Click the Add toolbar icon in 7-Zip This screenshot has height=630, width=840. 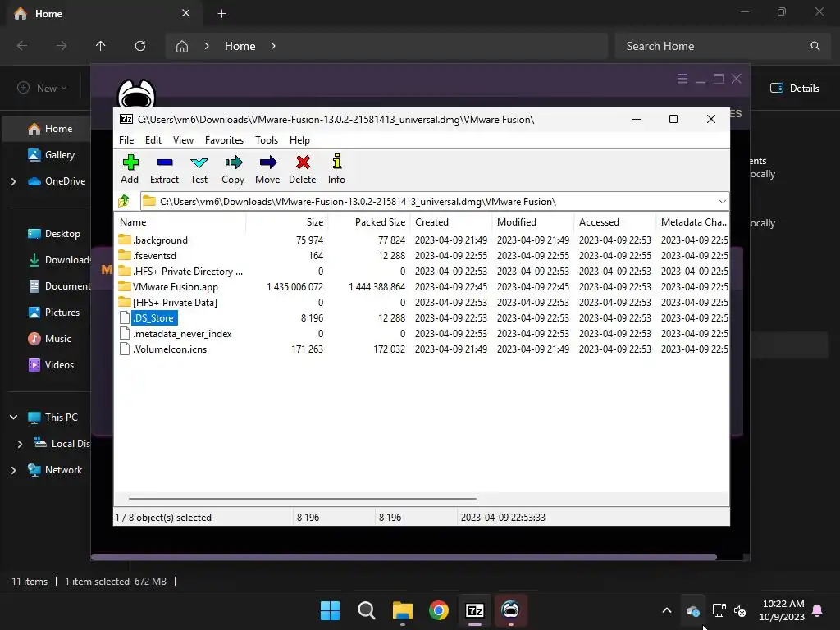[130, 169]
